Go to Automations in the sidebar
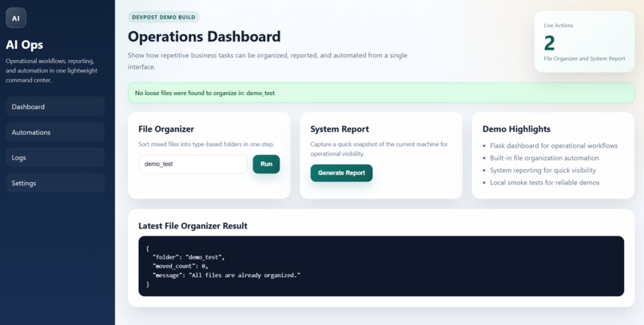644x325 pixels. pos(55,132)
